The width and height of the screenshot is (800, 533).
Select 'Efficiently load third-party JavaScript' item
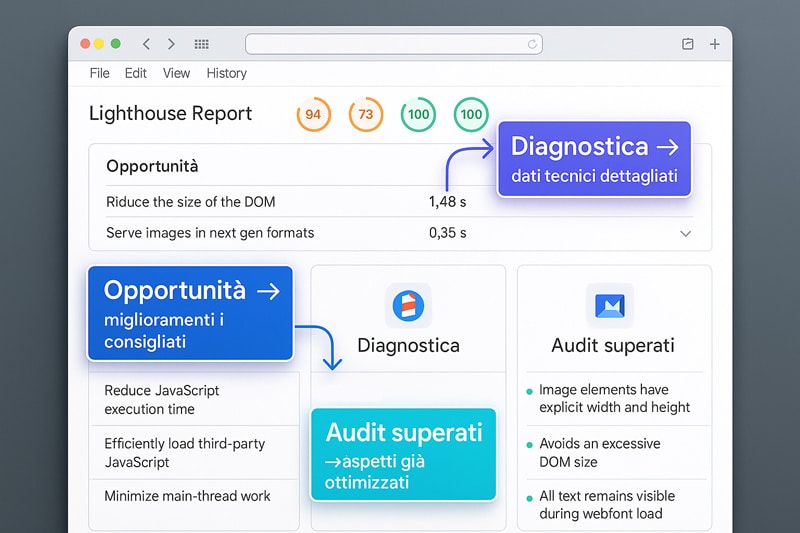[194, 452]
